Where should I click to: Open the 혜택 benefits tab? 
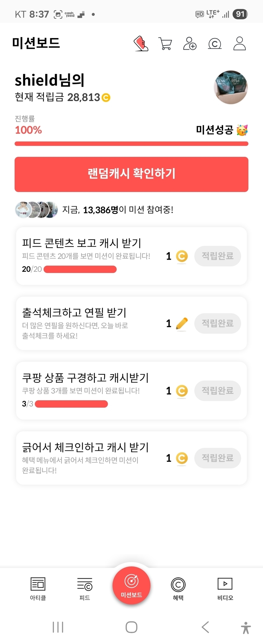tap(178, 588)
